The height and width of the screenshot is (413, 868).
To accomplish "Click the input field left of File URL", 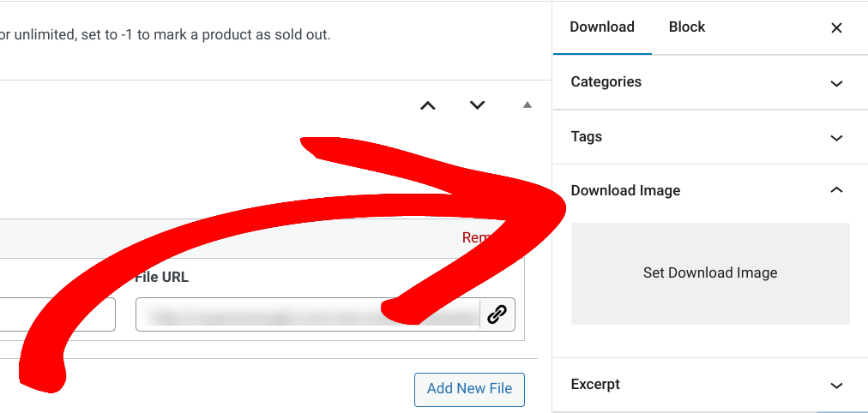I will click(60, 314).
